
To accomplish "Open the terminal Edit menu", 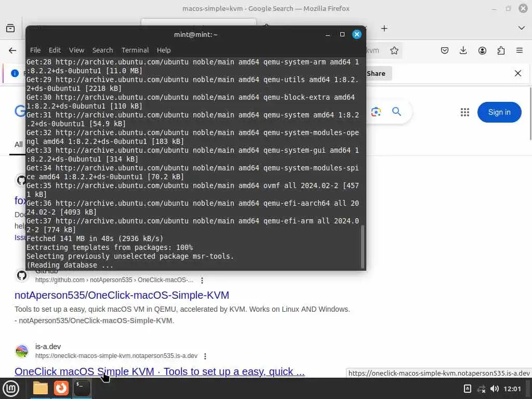I will pos(55,50).
